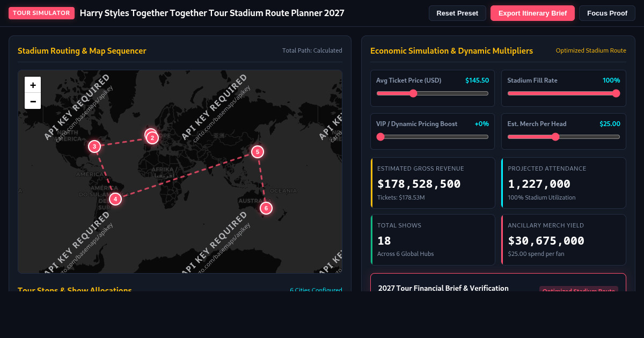Click the 2027 Tour Financial Brief & Verification title

[x=443, y=288]
